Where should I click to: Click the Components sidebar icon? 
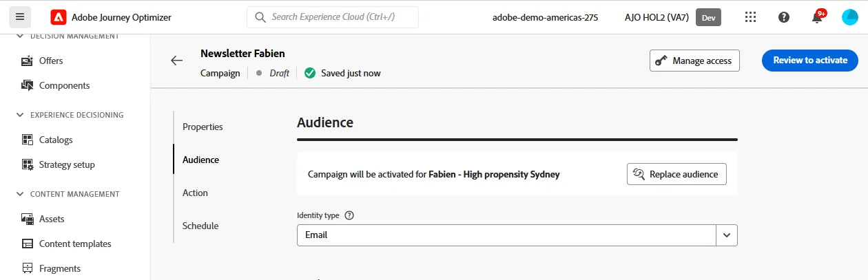pos(28,85)
